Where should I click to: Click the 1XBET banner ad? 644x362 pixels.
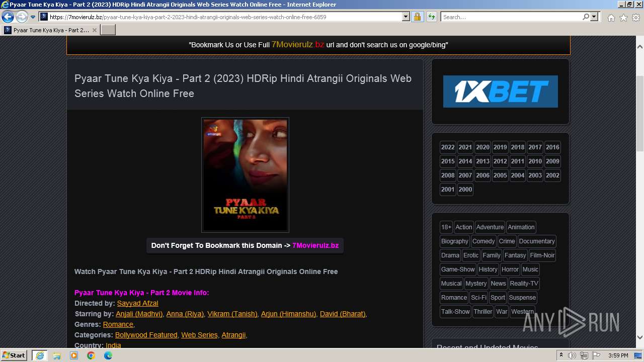click(500, 92)
